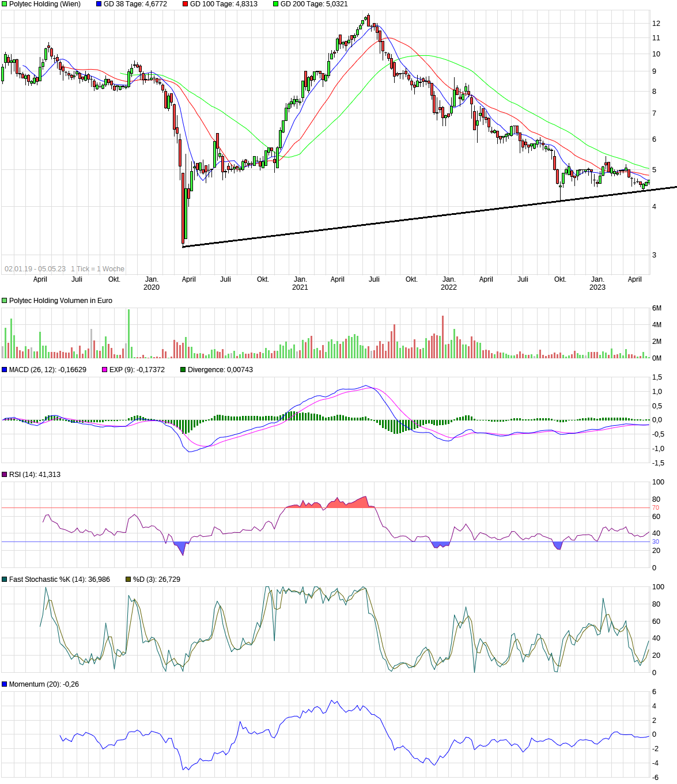Click the '2020' year label on time axis
This screenshot has height=784, width=677.
[152, 287]
